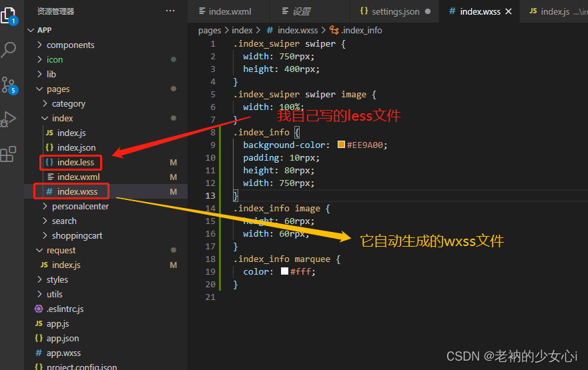Expand the utils folder
The image size is (588, 370).
point(40,294)
